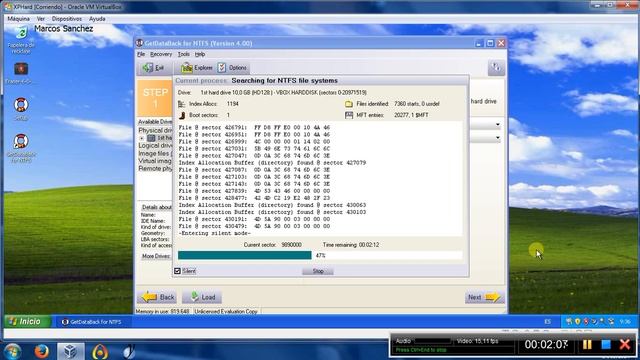Click the More Drives button
The width and height of the screenshot is (640, 360).
(x=156, y=256)
